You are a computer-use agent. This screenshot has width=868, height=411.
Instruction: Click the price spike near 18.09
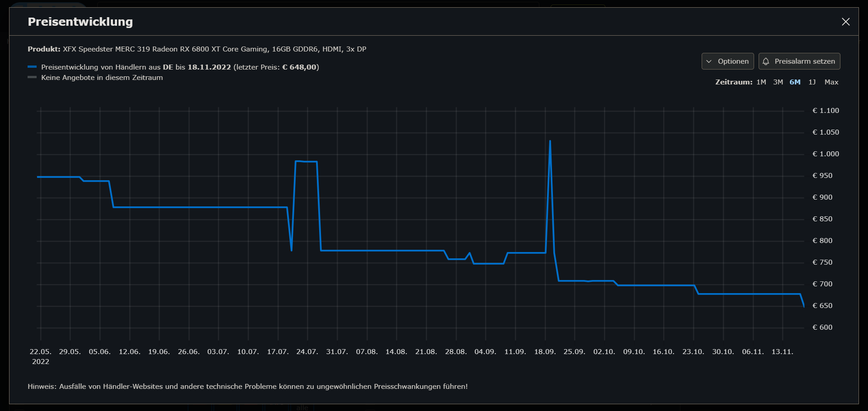coord(550,141)
